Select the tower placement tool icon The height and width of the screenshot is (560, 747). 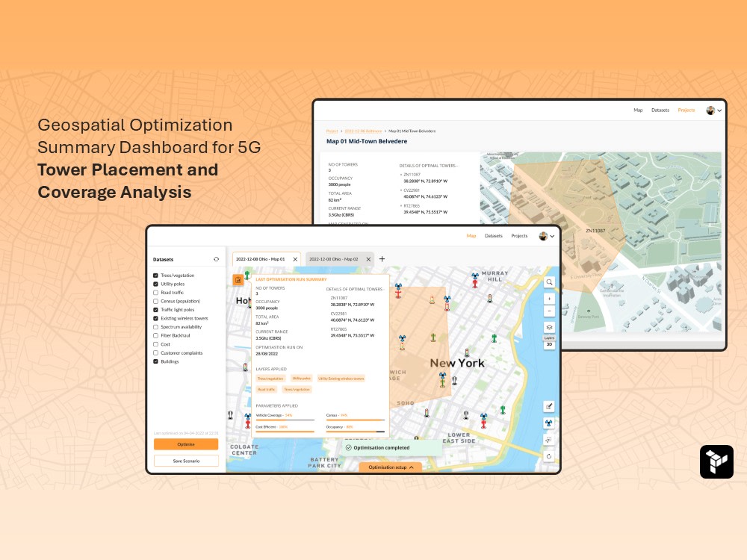tap(549, 423)
